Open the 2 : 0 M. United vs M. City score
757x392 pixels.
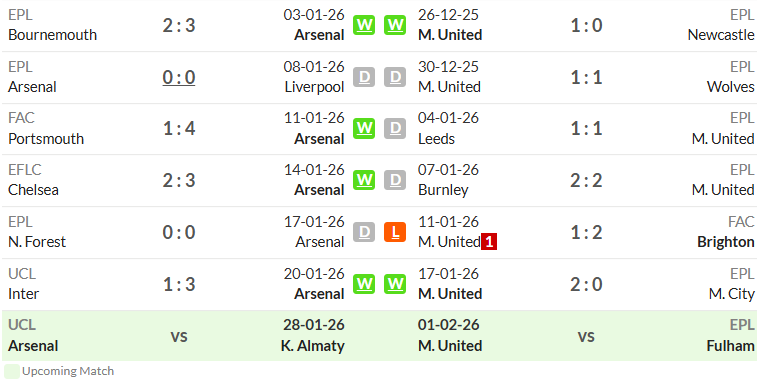587,284
